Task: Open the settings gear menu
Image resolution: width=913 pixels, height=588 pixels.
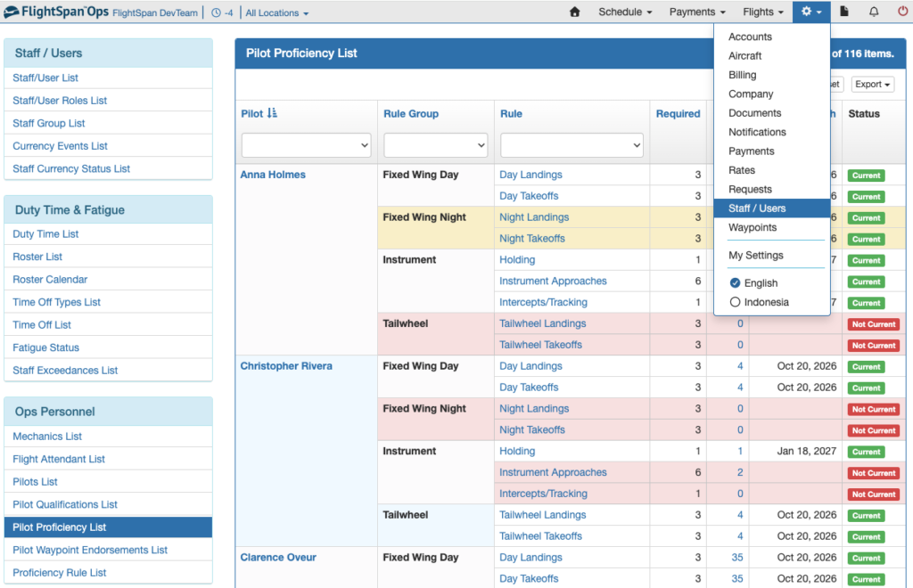Action: 811,12
